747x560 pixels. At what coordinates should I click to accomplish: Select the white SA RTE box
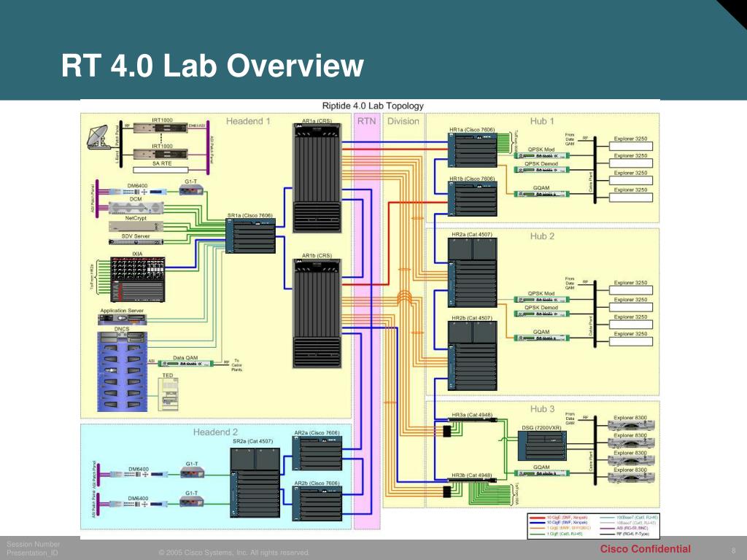(x=160, y=170)
